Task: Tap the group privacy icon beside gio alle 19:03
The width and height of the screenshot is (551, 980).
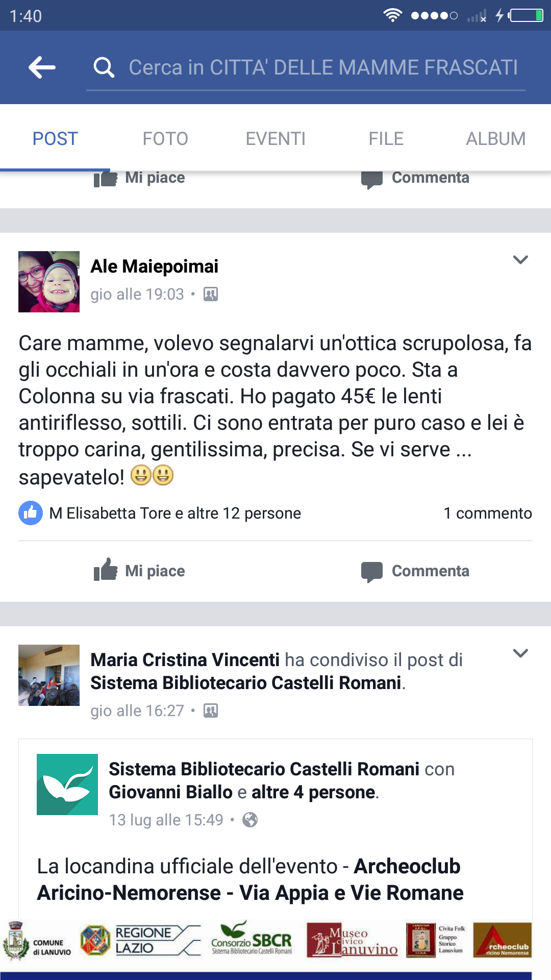Action: (x=211, y=295)
